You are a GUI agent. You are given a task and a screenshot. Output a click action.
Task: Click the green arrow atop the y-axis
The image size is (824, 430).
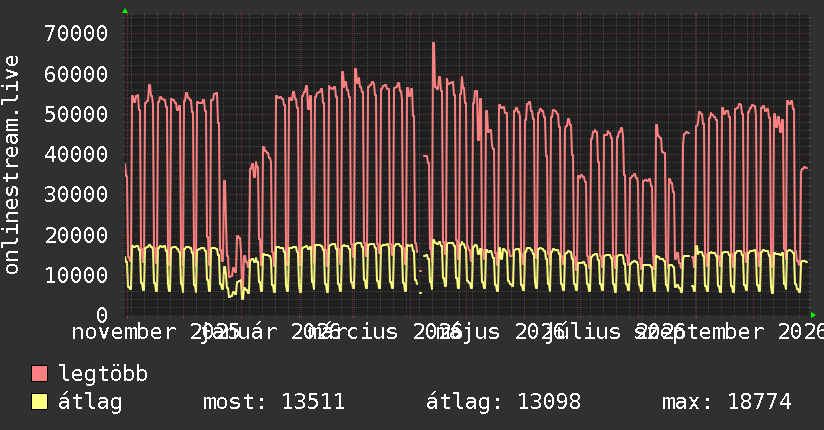125,11
